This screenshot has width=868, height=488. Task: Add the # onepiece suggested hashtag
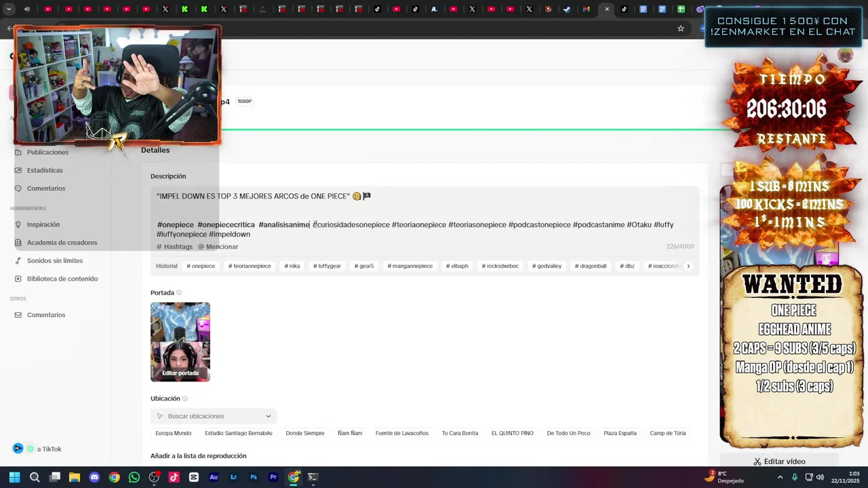pos(201,266)
